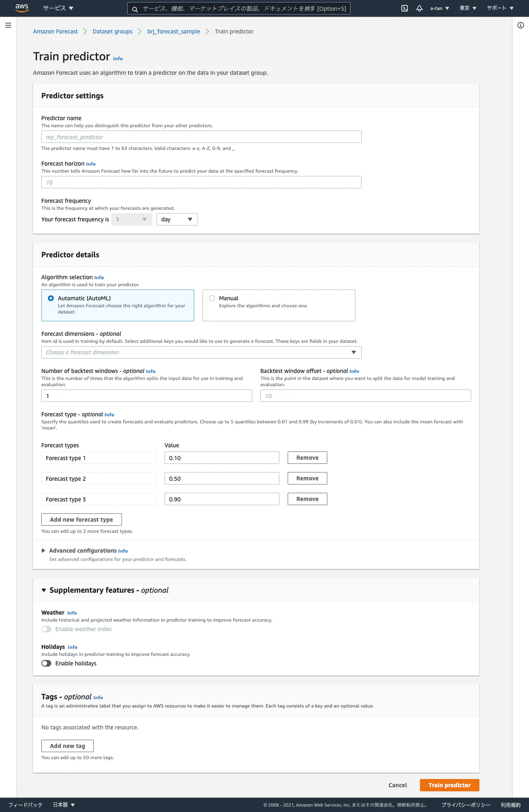Focus the Predictor name input field
Image resolution: width=529 pixels, height=812 pixels.
[201, 137]
